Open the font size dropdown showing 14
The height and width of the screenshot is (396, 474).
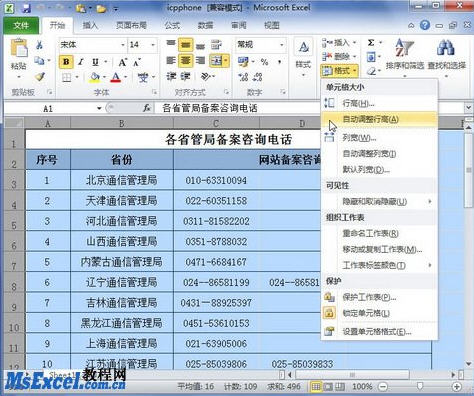pos(143,44)
